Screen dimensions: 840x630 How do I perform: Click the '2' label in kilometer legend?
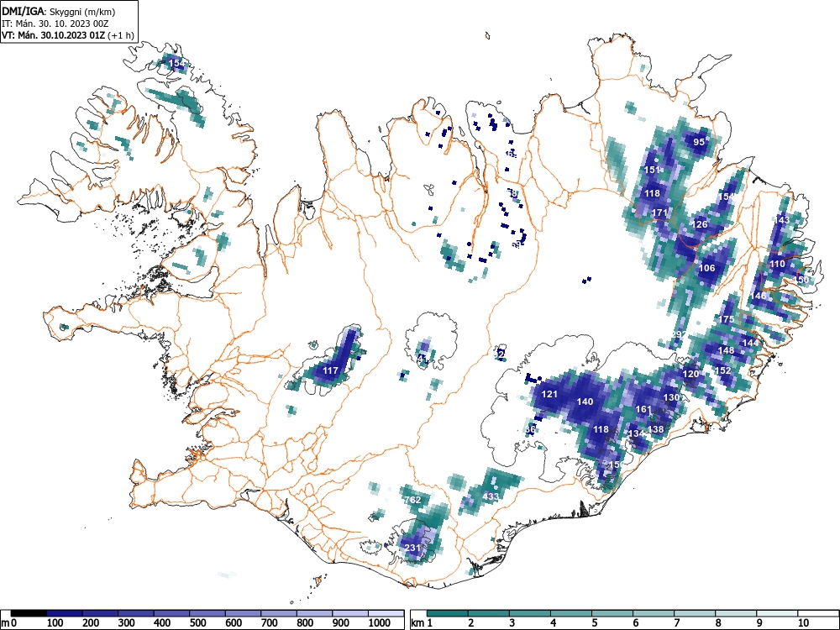pyautogui.click(x=471, y=623)
